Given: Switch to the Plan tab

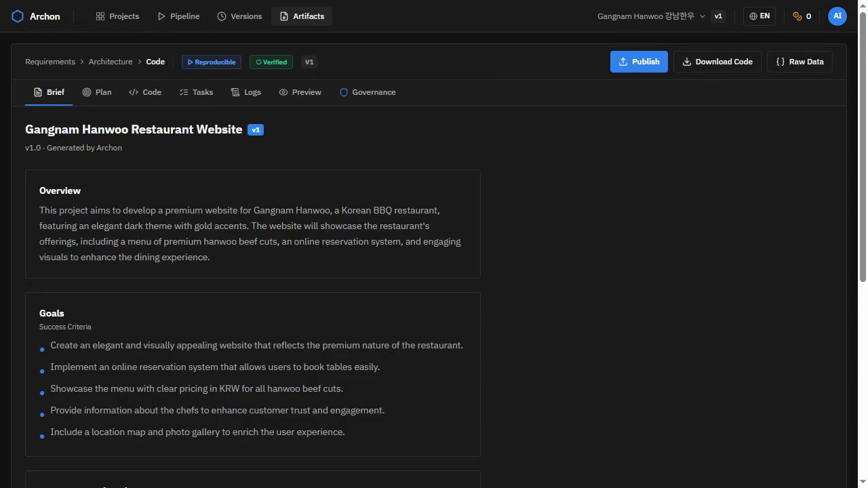Looking at the screenshot, I should [97, 92].
